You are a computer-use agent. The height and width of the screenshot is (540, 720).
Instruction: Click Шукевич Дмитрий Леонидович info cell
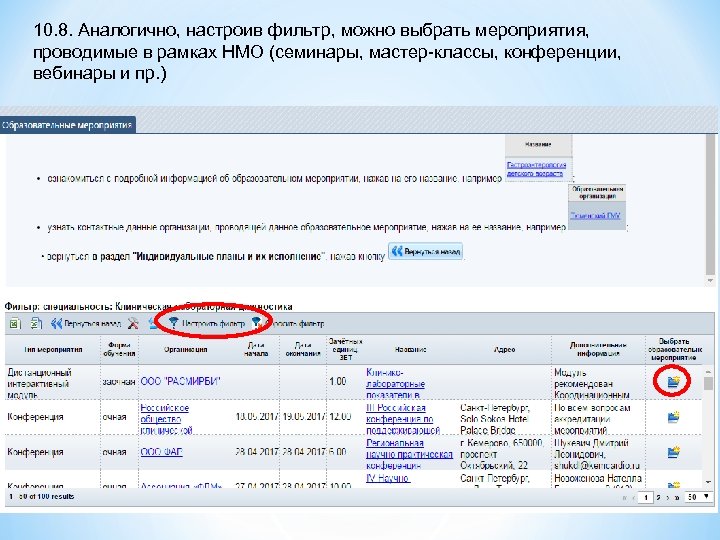(597, 454)
